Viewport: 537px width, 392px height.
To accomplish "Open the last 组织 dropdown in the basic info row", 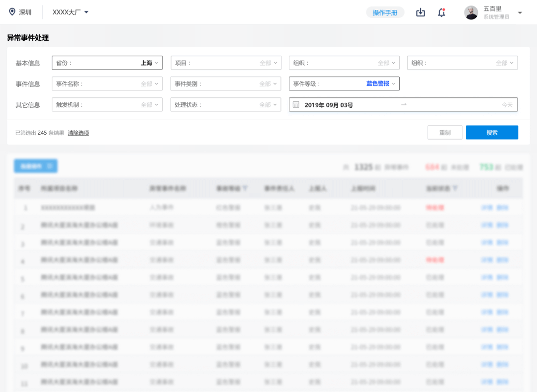I will [462, 63].
